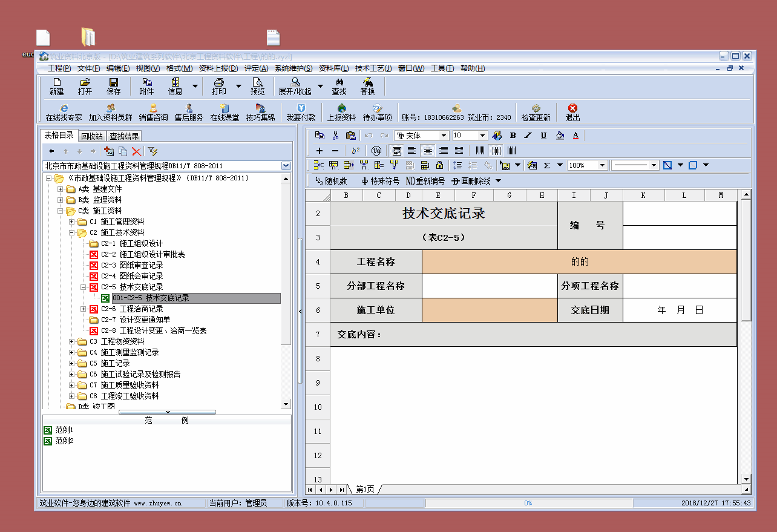This screenshot has width=777, height=532.
Task: Click the 检查更新 update icon
Action: [536, 113]
